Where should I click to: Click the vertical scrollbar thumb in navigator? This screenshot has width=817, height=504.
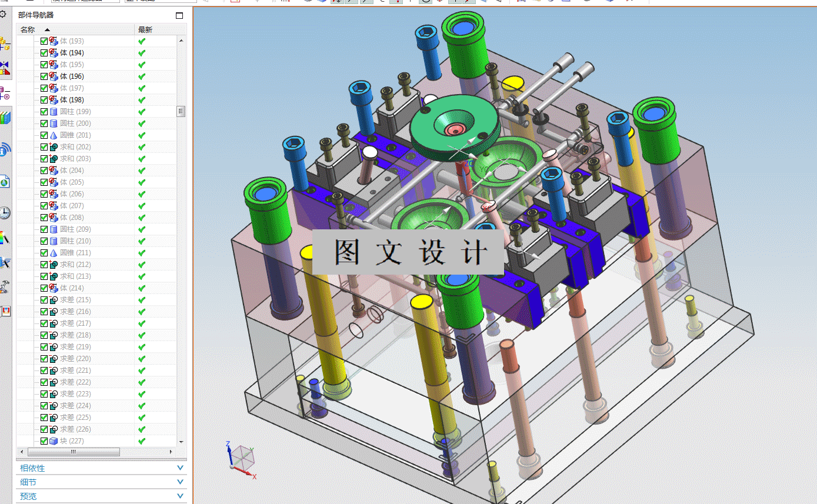click(181, 111)
